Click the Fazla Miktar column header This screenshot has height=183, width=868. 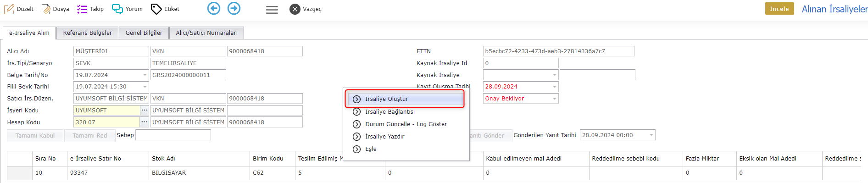(709, 158)
